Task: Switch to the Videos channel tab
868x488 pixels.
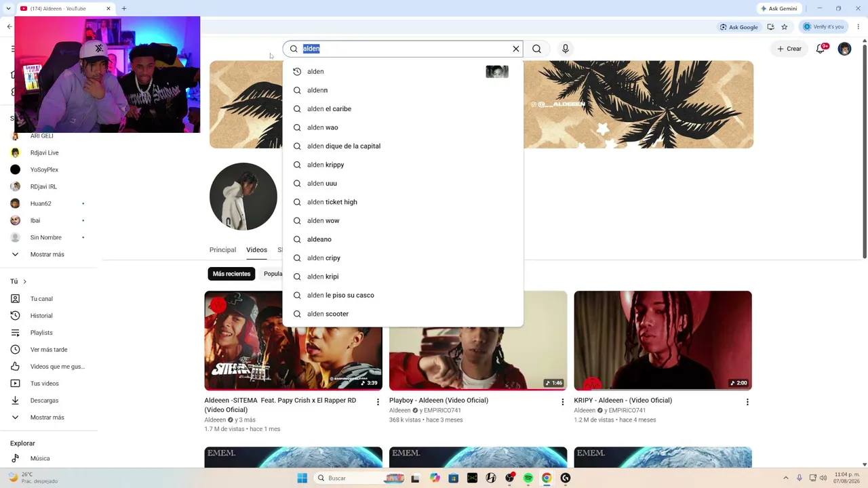Action: (x=256, y=250)
